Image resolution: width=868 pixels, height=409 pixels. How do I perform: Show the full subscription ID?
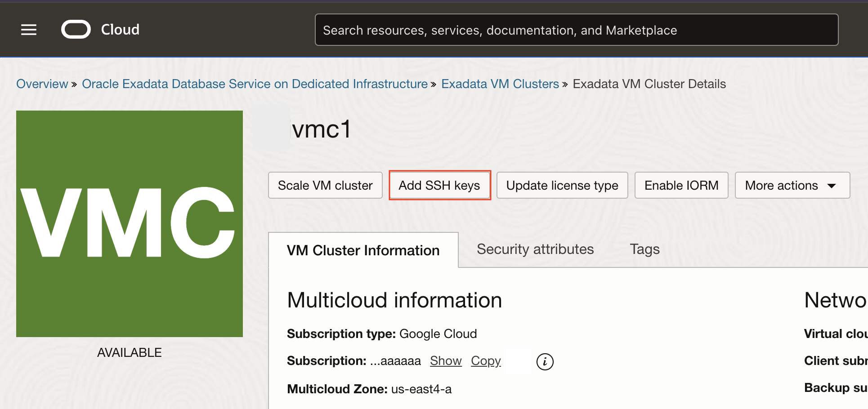point(445,361)
